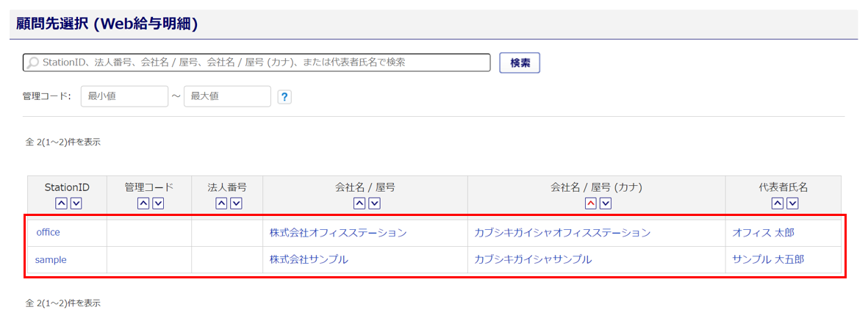Sort 会社名 / 屋号 column descending
This screenshot has width=868, height=321.
click(x=374, y=203)
